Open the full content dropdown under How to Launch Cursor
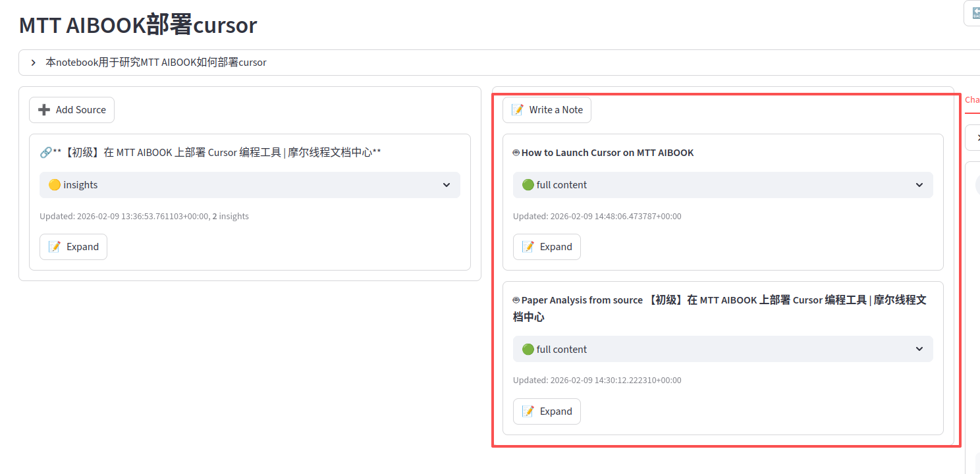The image size is (980, 474). click(x=722, y=185)
